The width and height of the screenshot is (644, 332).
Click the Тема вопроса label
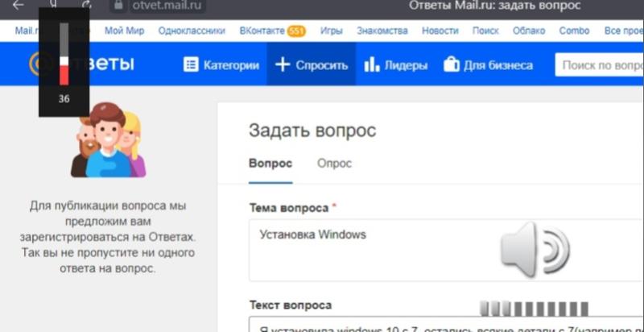coord(289,208)
